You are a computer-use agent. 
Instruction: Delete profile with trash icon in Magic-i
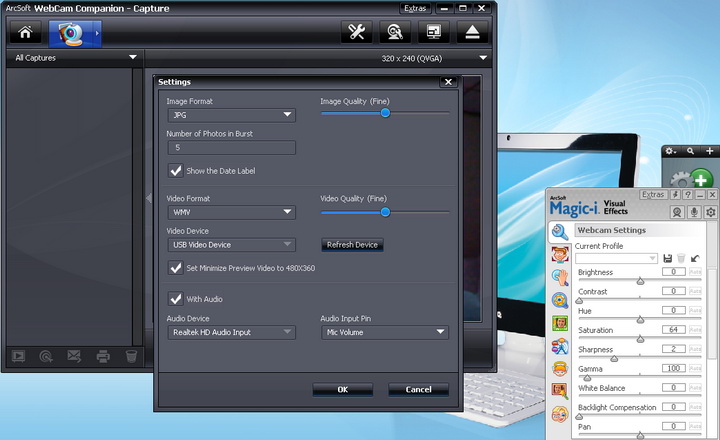coord(681,258)
